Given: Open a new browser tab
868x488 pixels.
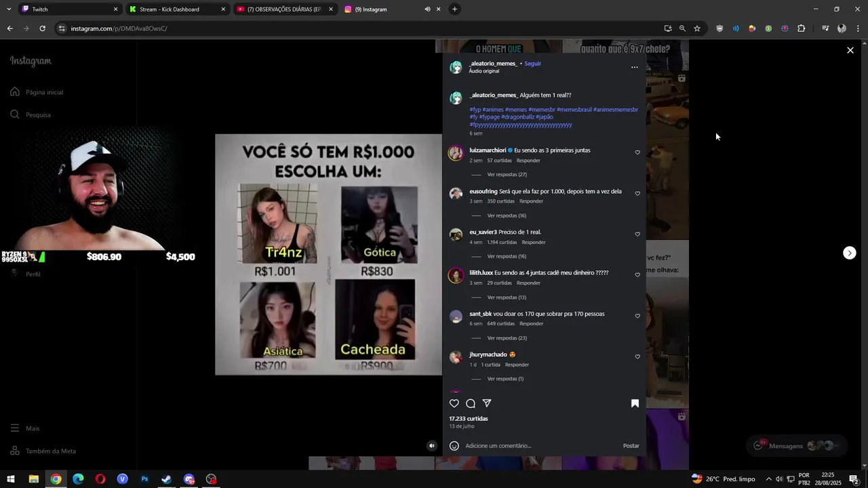Looking at the screenshot, I should tap(454, 9).
